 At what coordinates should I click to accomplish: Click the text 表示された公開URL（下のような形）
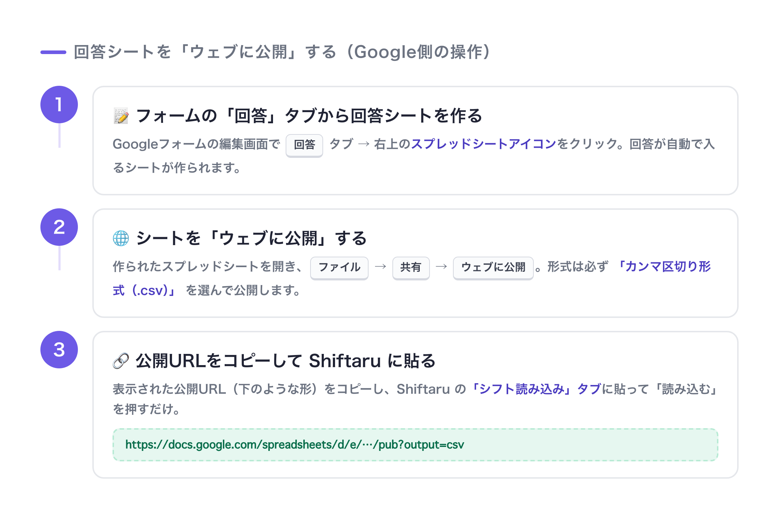click(x=218, y=389)
